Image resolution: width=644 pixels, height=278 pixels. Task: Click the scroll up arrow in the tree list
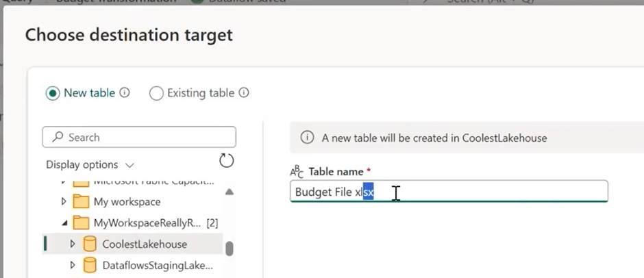tap(230, 192)
